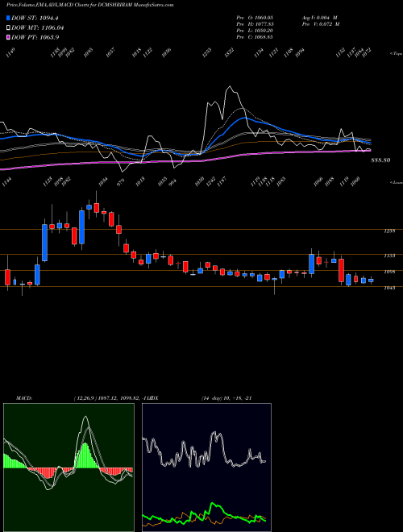Click the 'Avg V: 0.094 M' volume text

[x=319, y=18]
